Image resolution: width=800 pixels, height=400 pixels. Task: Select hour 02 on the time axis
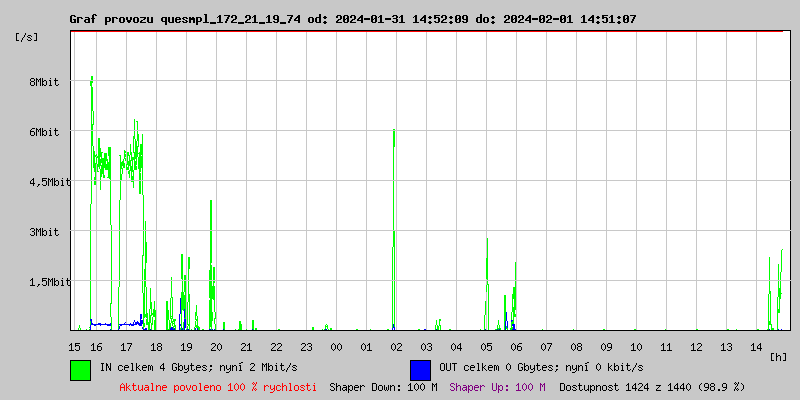396,346
